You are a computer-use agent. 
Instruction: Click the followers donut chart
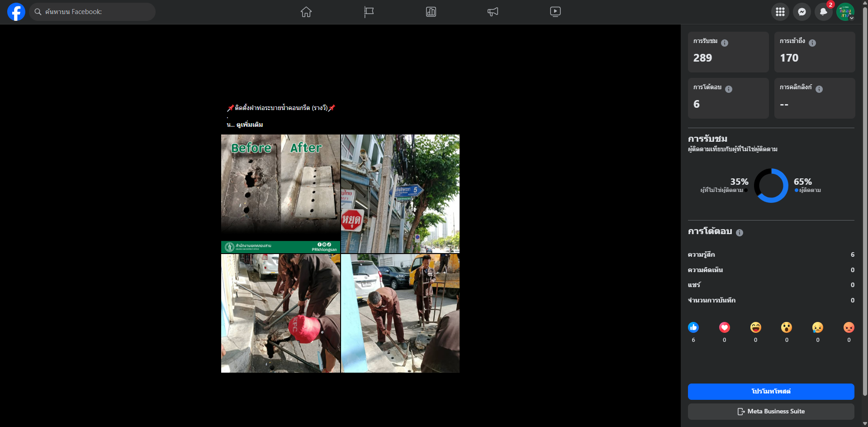(x=771, y=186)
